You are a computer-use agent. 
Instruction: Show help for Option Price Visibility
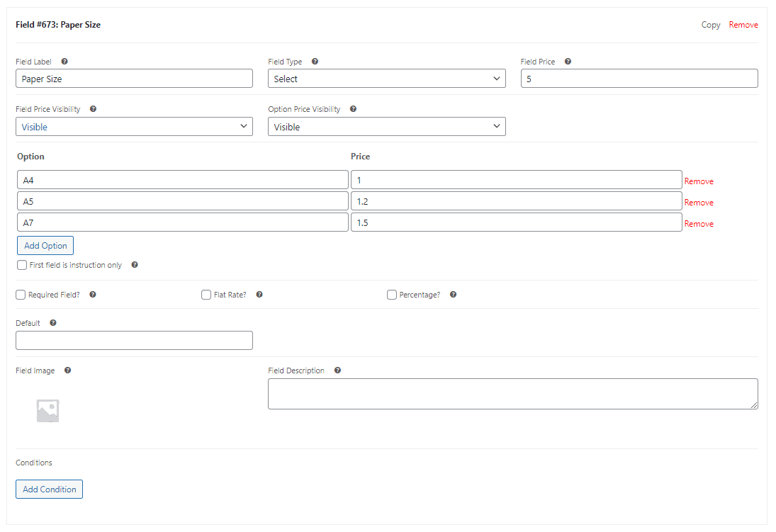(x=353, y=109)
